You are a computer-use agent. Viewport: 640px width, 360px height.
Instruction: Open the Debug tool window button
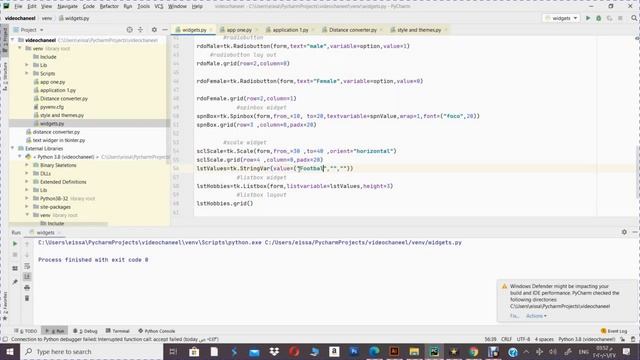[x=85, y=331]
